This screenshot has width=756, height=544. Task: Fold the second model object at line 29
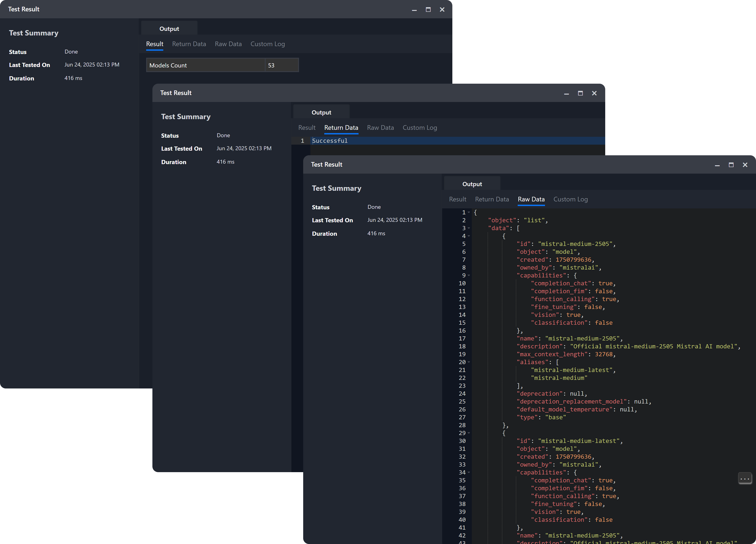coord(469,433)
